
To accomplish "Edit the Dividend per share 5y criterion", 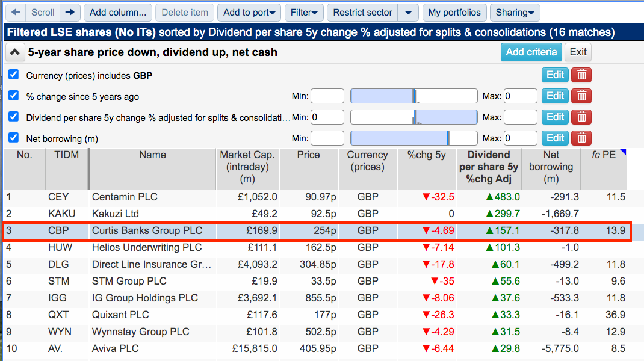I will [x=556, y=117].
